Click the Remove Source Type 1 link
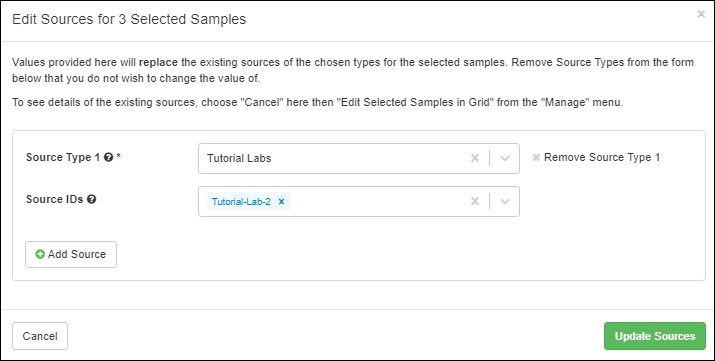Screen dimensions: 715x361 click(601, 158)
